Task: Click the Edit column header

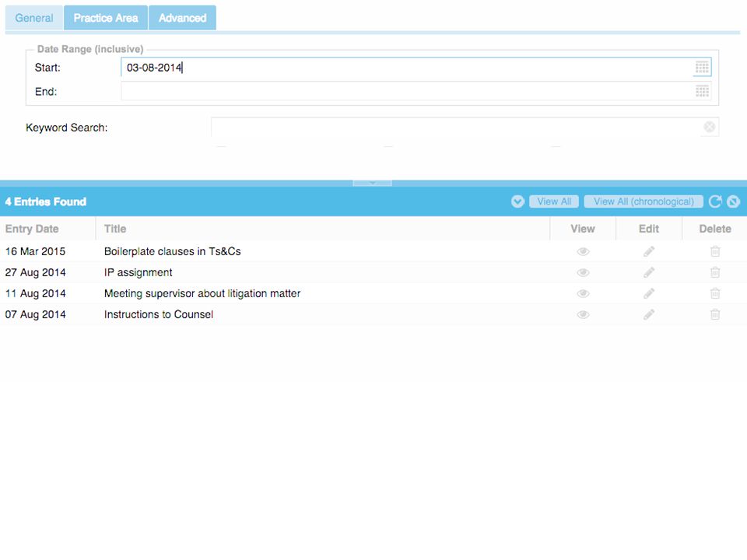Action: (x=649, y=229)
